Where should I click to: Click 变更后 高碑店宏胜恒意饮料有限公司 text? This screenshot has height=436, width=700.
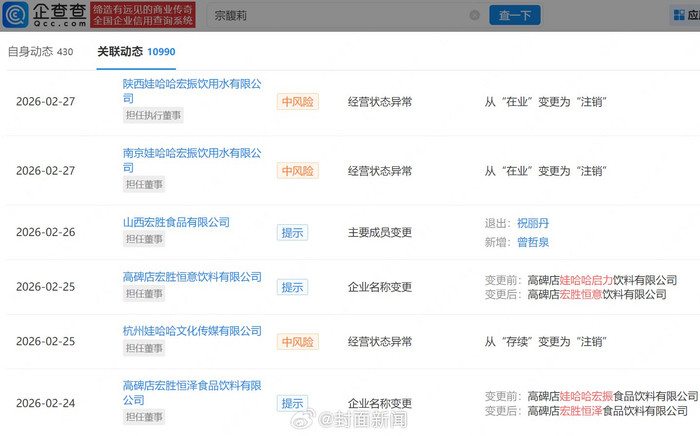coord(575,295)
